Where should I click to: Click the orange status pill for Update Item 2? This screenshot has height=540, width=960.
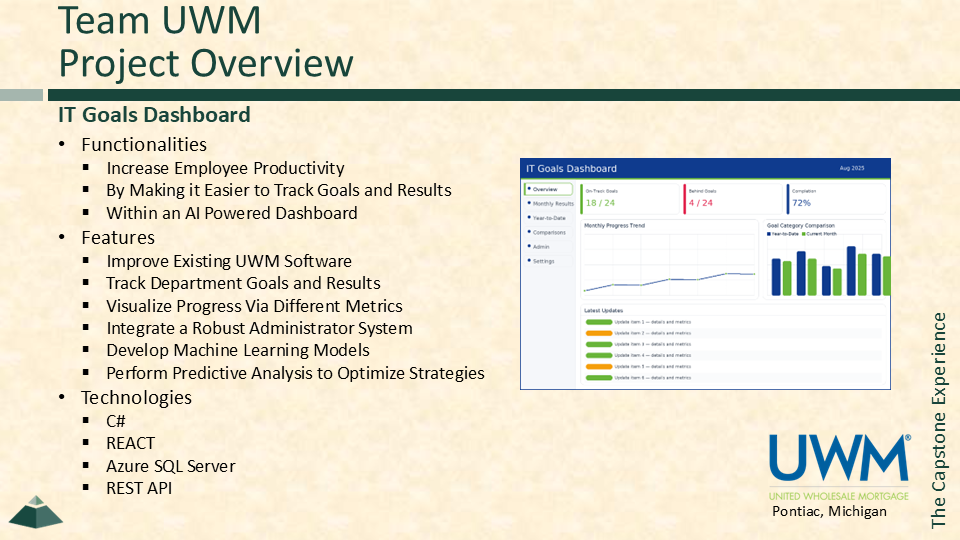coord(598,333)
